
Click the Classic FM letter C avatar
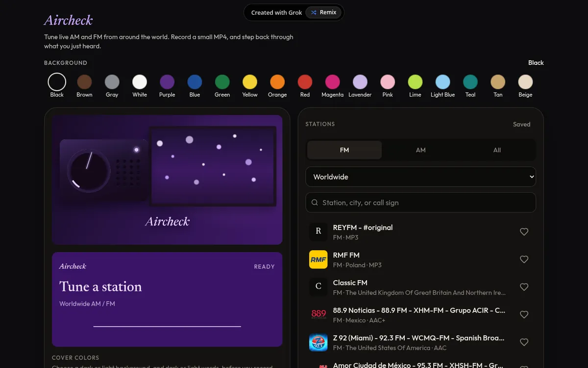coord(318,287)
